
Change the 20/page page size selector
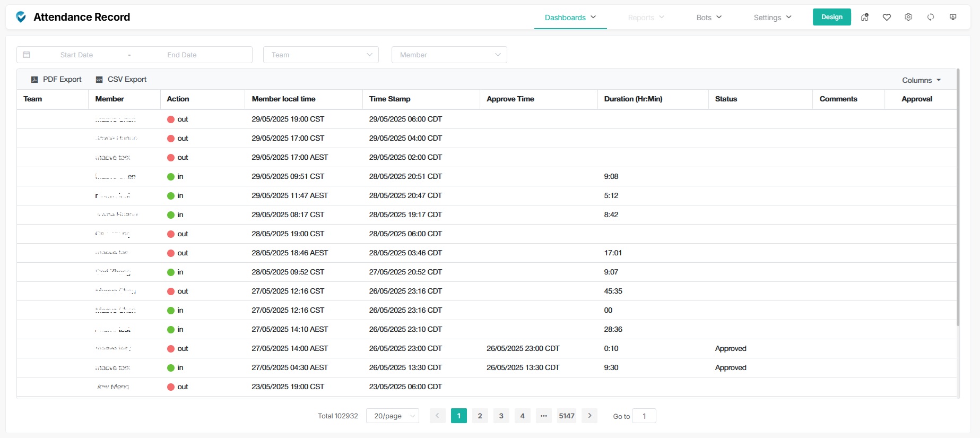pos(392,416)
